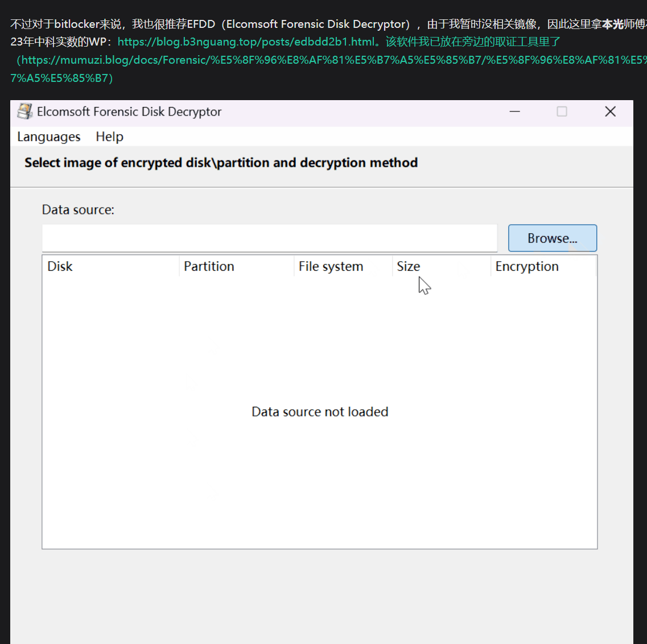Click the 'Data source:' label
This screenshot has width=647, height=644.
tap(78, 209)
